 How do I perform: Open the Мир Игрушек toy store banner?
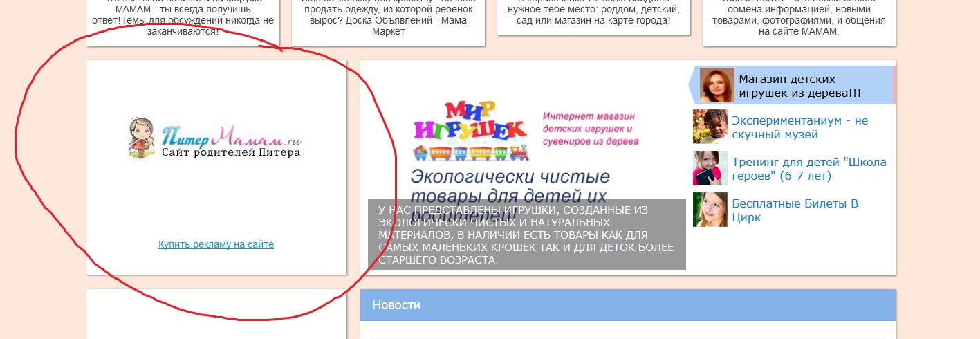(526, 167)
